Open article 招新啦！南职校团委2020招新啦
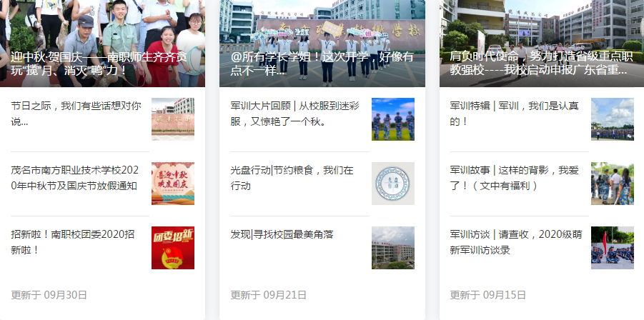This screenshot has height=320, width=644. pyautogui.click(x=73, y=242)
